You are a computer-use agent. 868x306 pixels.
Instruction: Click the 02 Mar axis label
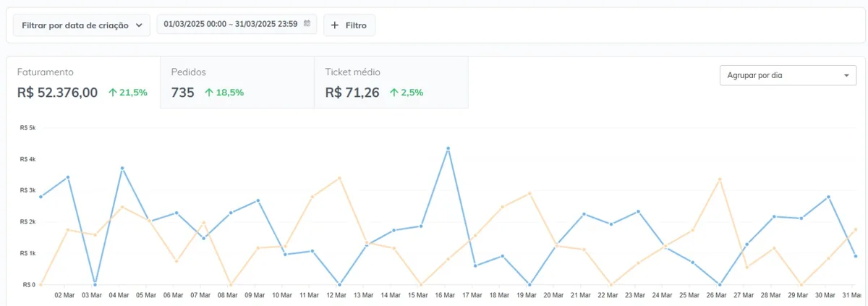64,295
